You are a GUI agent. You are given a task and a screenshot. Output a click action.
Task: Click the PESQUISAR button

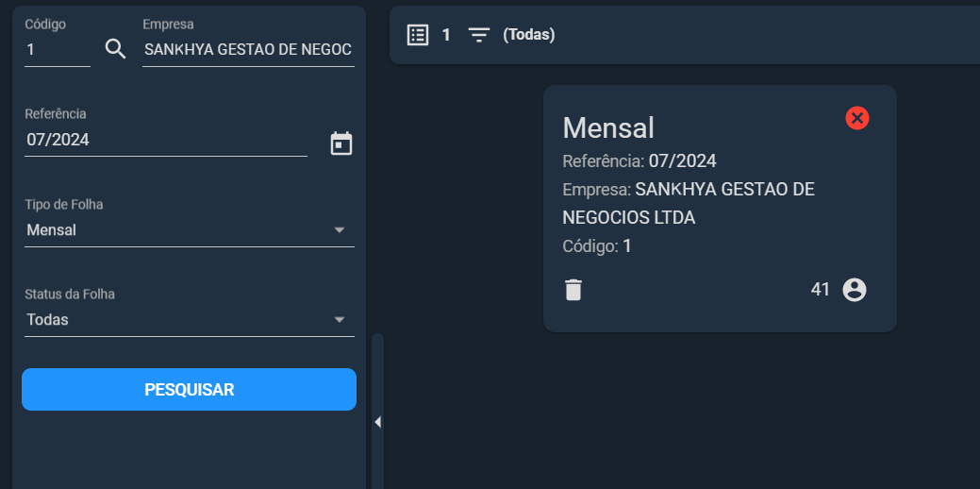189,390
